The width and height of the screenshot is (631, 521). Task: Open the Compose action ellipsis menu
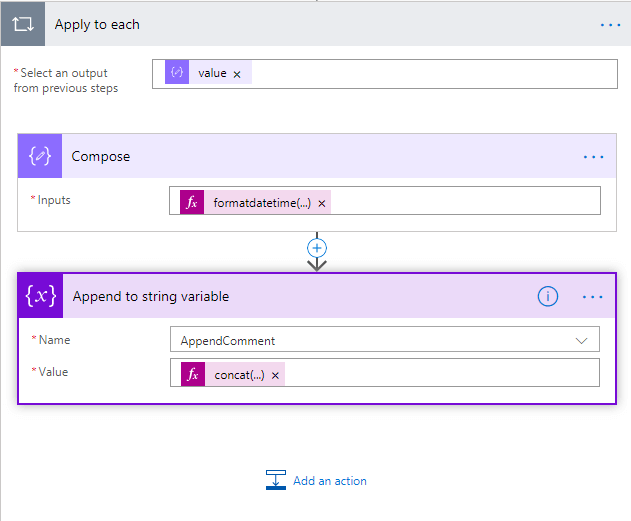[593, 157]
